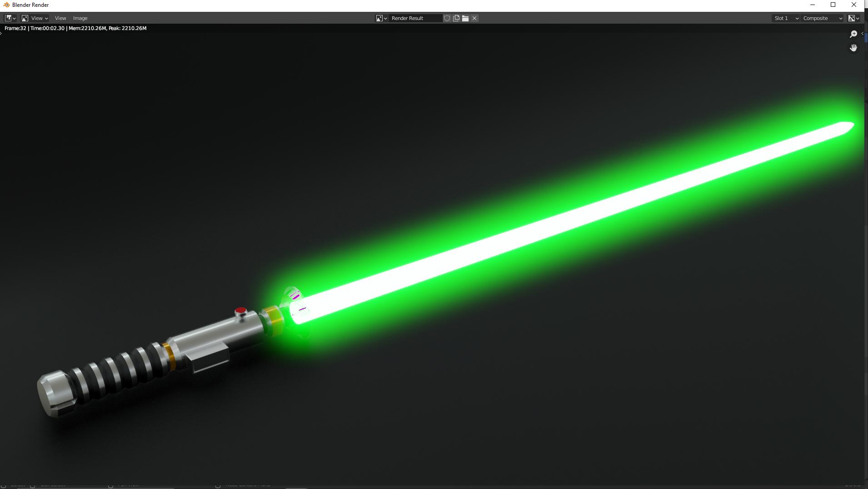Maximize the Blender Render window
The image size is (868, 489).
point(833,5)
